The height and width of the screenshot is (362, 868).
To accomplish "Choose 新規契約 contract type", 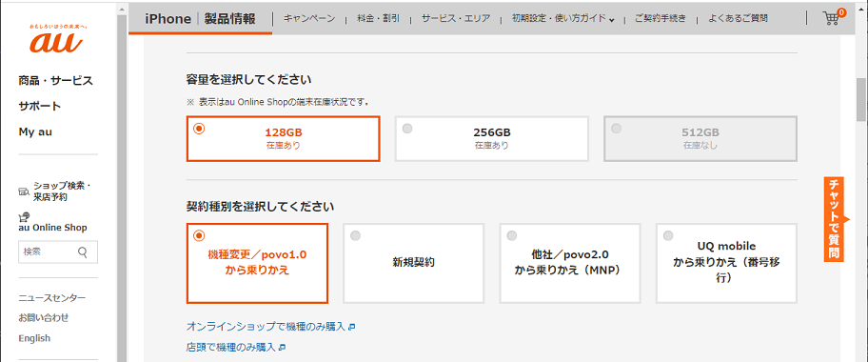I will click(x=413, y=263).
